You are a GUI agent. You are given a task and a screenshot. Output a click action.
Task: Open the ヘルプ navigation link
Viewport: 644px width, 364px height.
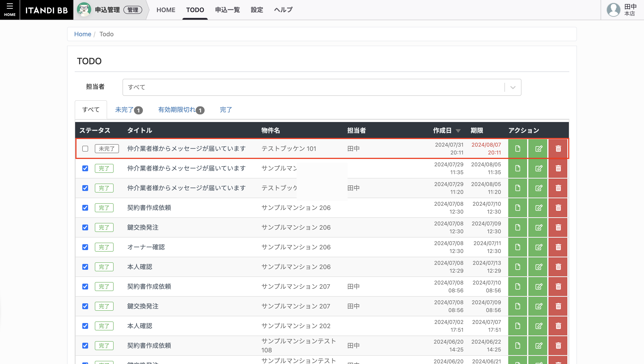point(283,10)
